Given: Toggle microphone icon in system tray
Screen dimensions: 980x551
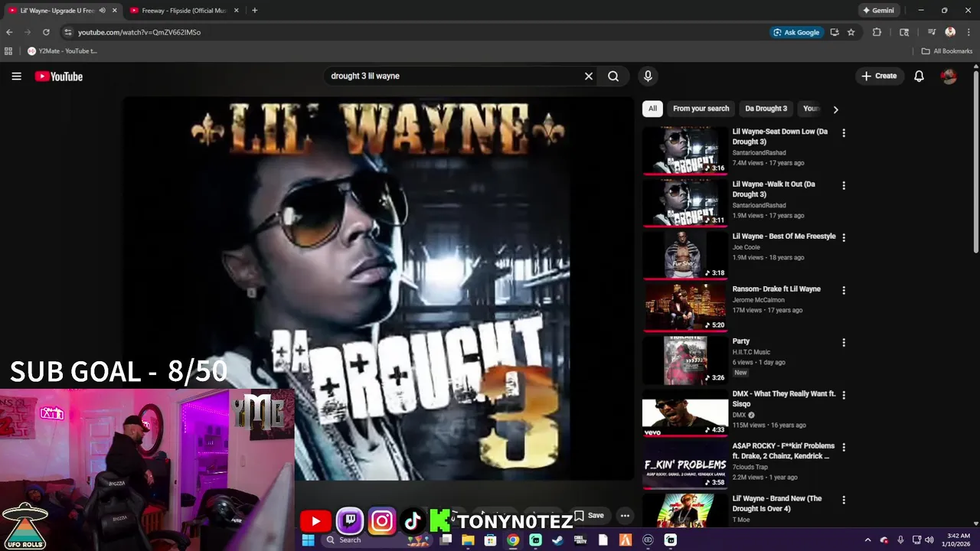Looking at the screenshot, I should (x=900, y=540).
